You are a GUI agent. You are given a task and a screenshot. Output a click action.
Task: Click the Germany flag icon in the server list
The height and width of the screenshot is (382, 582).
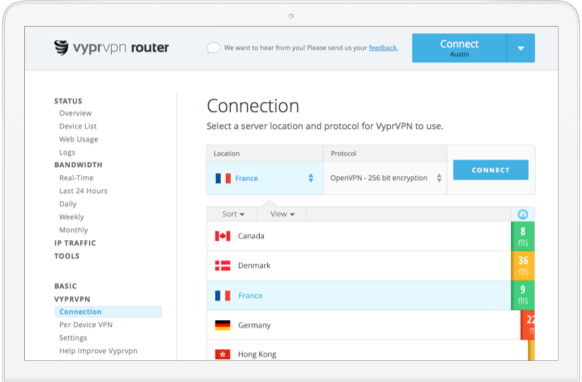coord(223,325)
